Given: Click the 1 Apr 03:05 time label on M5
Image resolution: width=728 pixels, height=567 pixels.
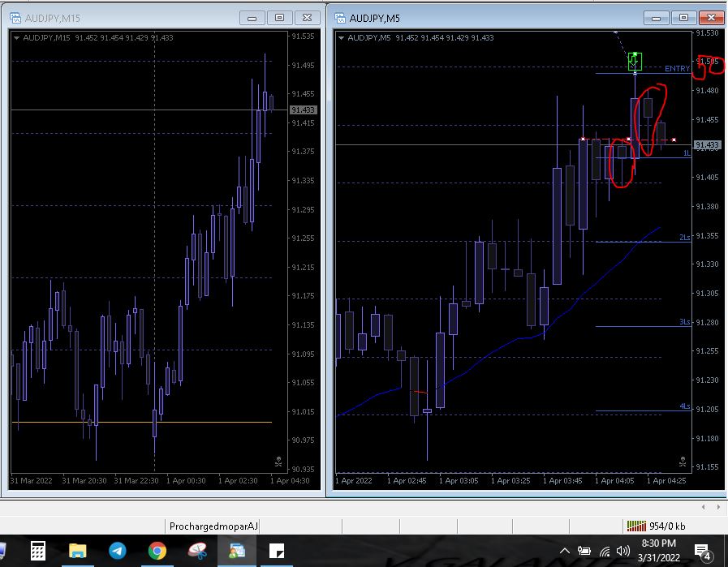Looking at the screenshot, I should [x=459, y=481].
